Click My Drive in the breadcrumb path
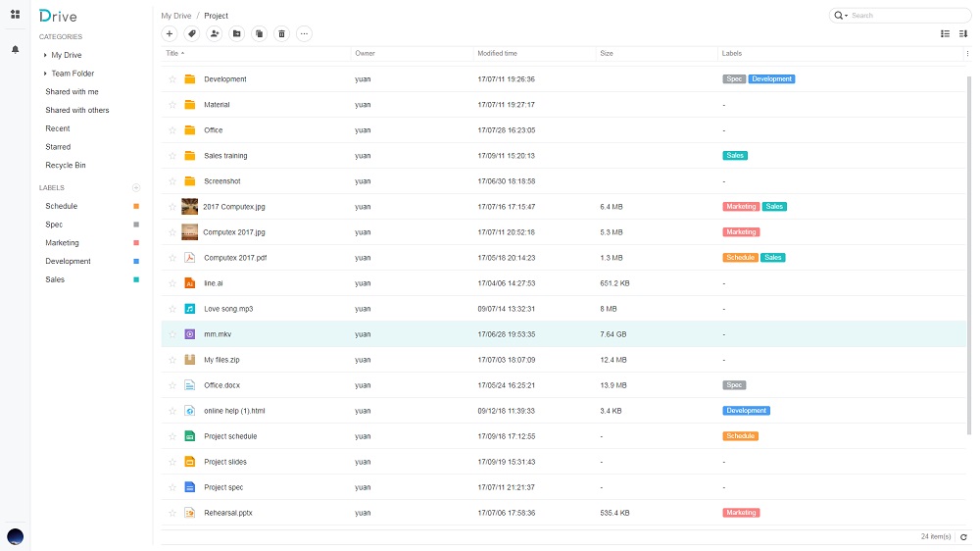This screenshot has width=980, height=551. click(176, 16)
